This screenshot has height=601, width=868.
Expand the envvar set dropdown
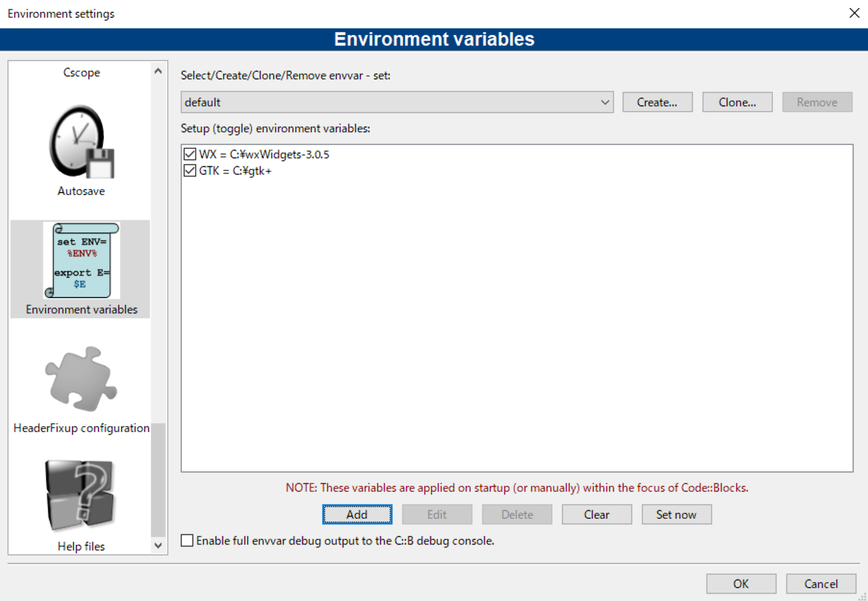(604, 102)
